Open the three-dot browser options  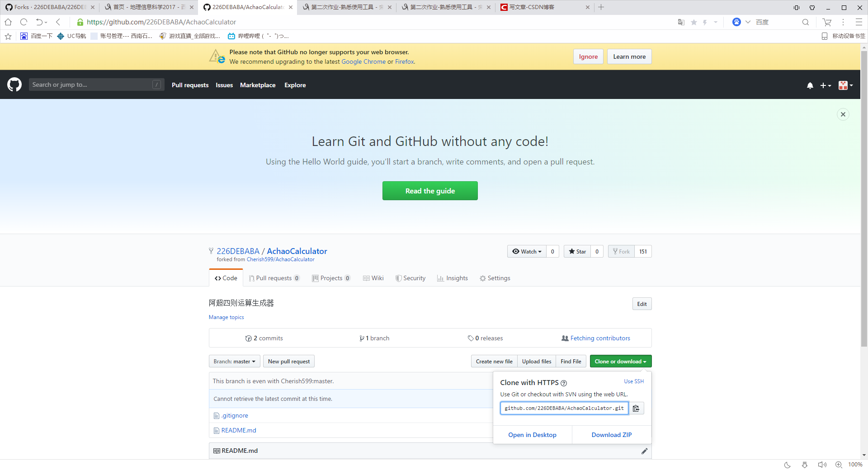843,22
